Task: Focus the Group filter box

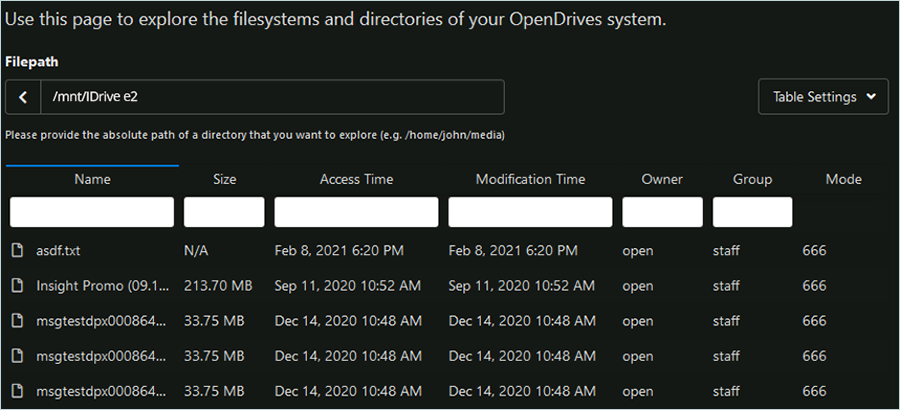Action: 752,212
